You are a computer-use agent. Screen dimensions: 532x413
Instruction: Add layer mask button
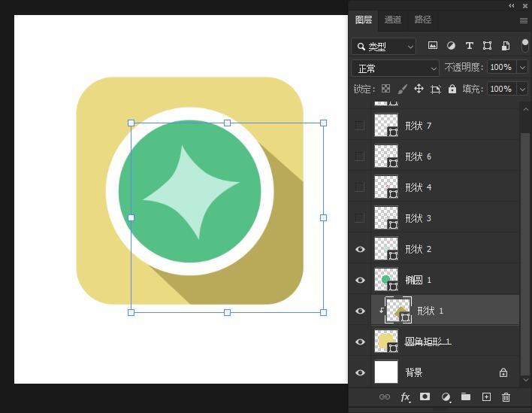coord(425,396)
